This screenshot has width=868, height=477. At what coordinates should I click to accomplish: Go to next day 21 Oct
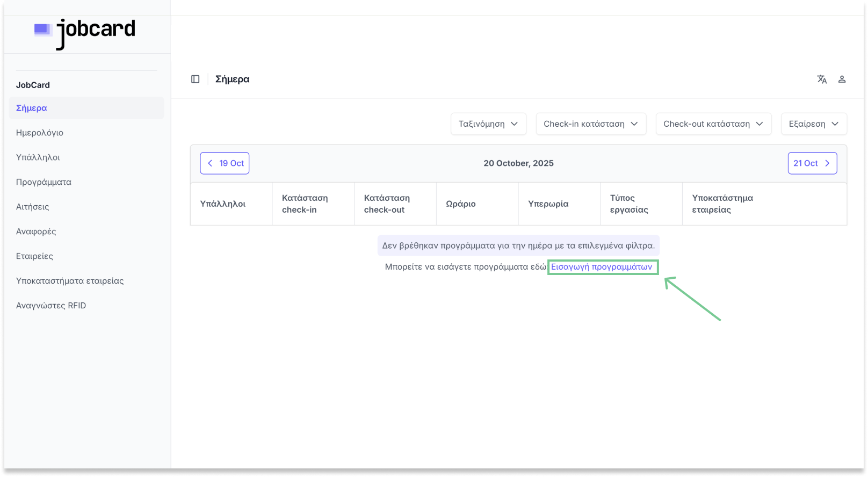[x=812, y=163]
